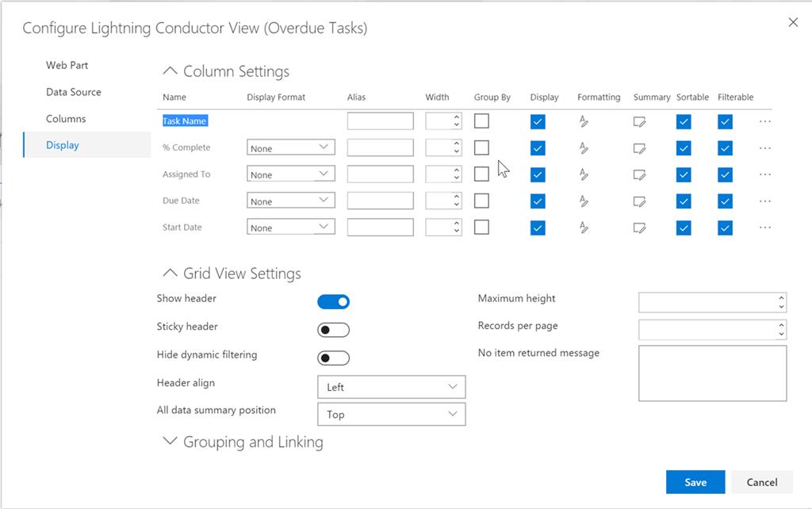Check Group By for Assigned To
This screenshot has width=812, height=509.
tap(481, 174)
